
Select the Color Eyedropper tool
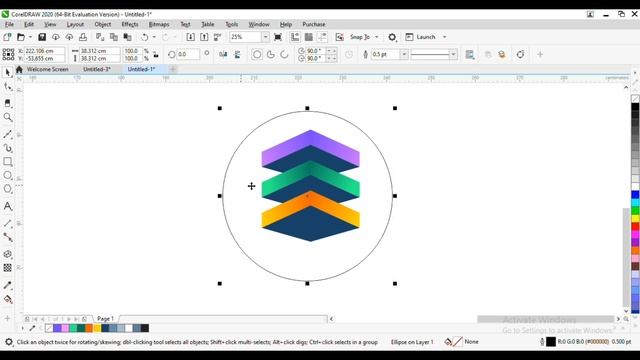7,285
